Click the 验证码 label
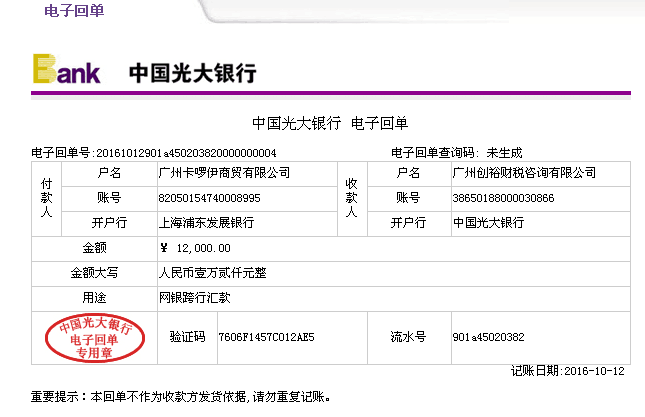The width and height of the screenshot is (645, 417). tap(188, 337)
